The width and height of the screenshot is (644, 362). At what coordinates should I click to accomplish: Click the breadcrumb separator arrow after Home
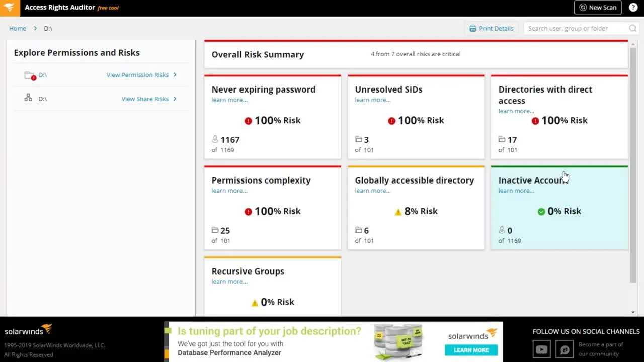pos(35,29)
